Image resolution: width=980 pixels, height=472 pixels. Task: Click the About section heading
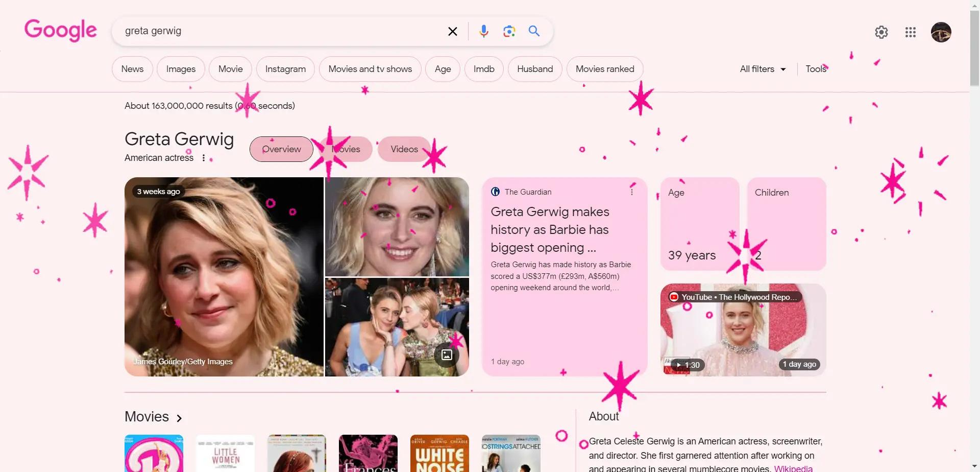pos(604,416)
